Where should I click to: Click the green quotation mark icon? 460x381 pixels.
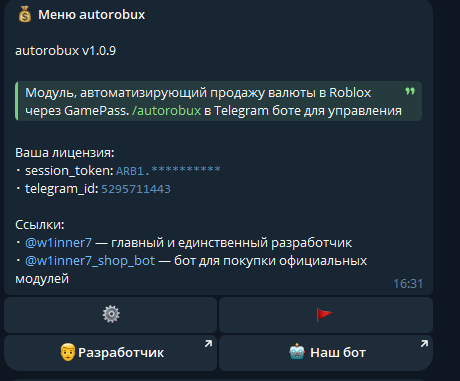410,91
